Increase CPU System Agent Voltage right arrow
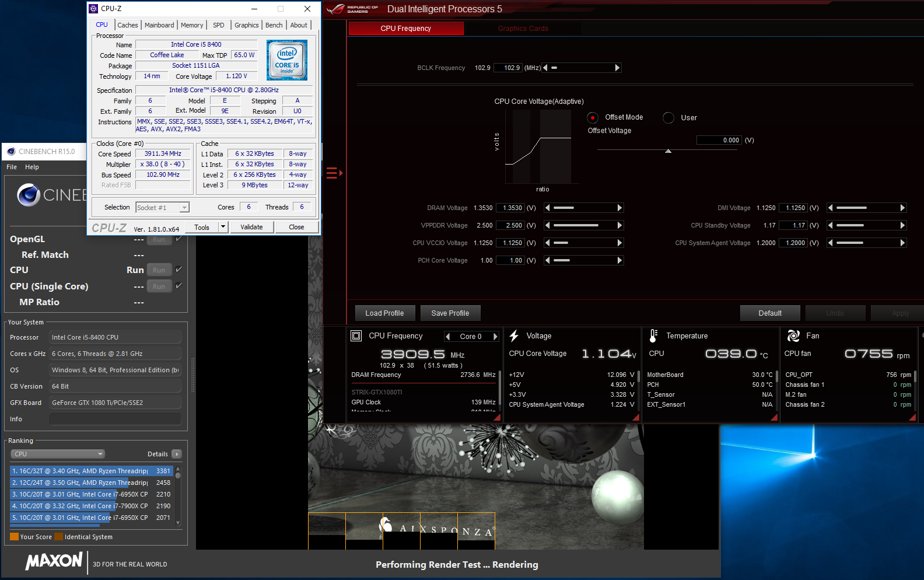This screenshot has width=924, height=580. pos(903,243)
